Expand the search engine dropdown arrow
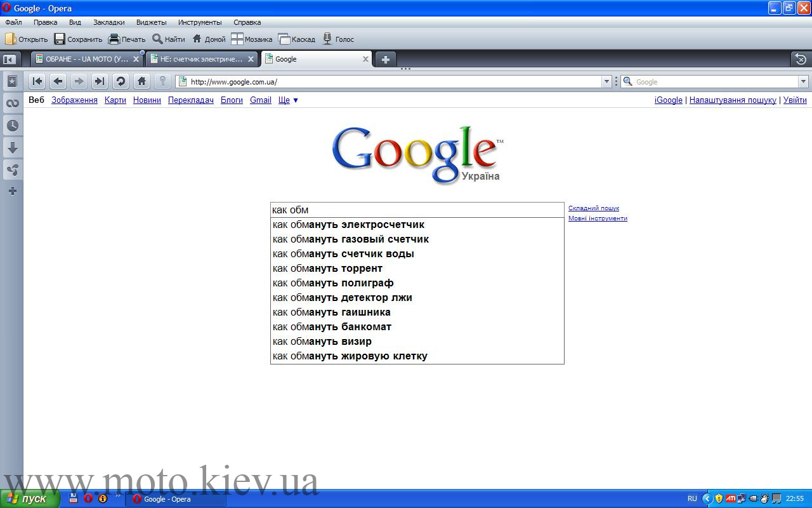The width and height of the screenshot is (812, 508). [x=803, y=81]
